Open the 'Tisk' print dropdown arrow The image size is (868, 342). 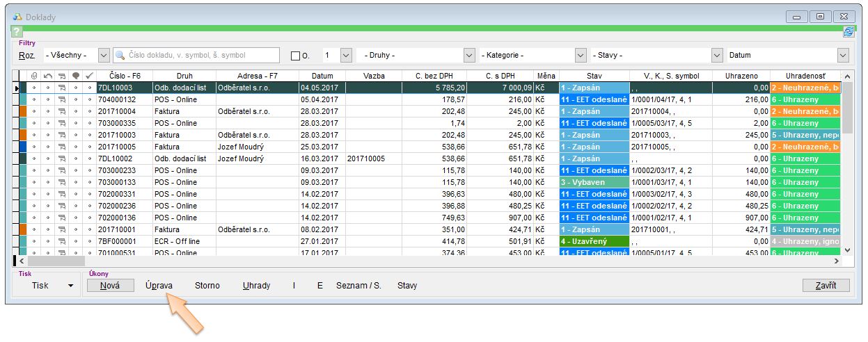click(70, 286)
